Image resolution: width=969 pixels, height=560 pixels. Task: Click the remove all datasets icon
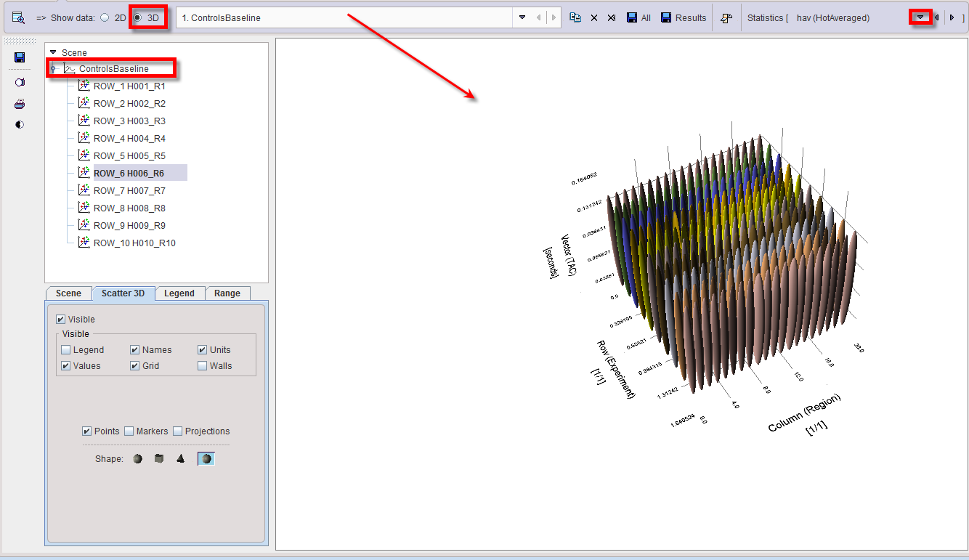click(612, 17)
